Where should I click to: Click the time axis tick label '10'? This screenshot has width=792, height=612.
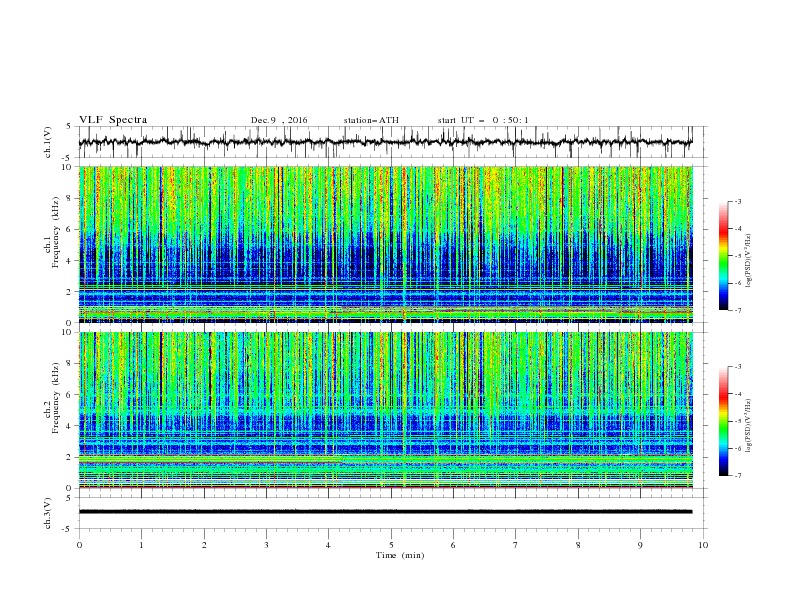[x=703, y=545]
